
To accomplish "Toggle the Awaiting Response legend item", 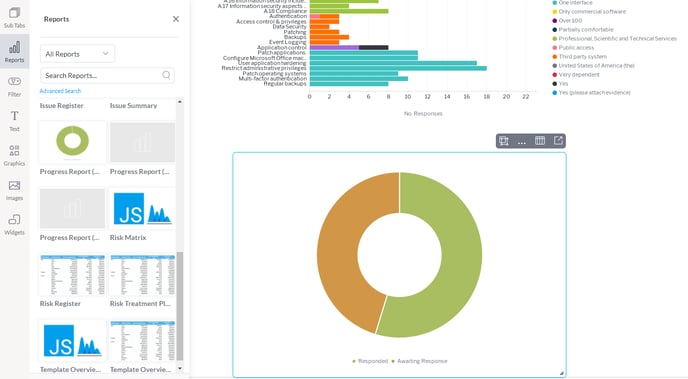I will 419,361.
